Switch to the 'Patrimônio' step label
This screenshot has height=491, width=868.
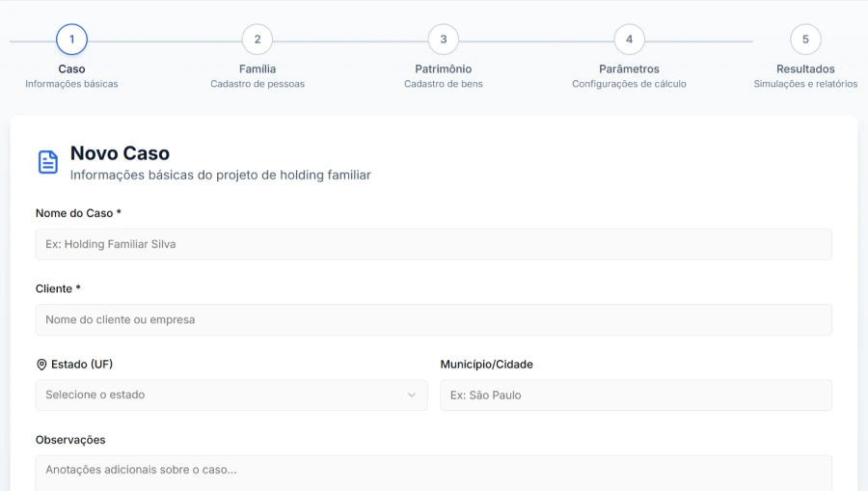coord(444,69)
